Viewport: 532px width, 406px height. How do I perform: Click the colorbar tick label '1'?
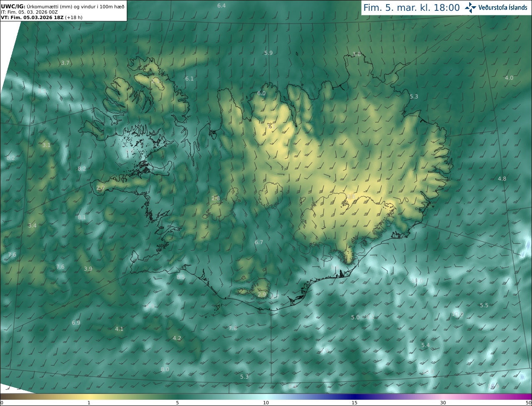pos(89,403)
